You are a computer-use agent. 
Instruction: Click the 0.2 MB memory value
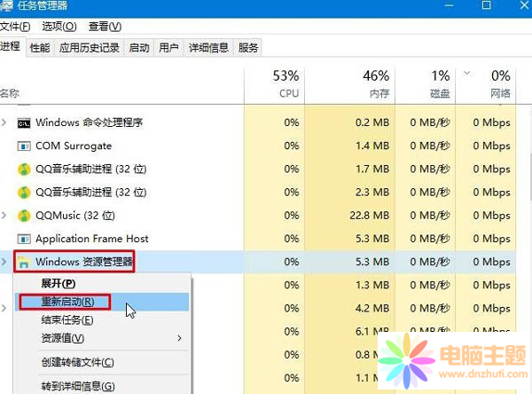click(x=372, y=122)
